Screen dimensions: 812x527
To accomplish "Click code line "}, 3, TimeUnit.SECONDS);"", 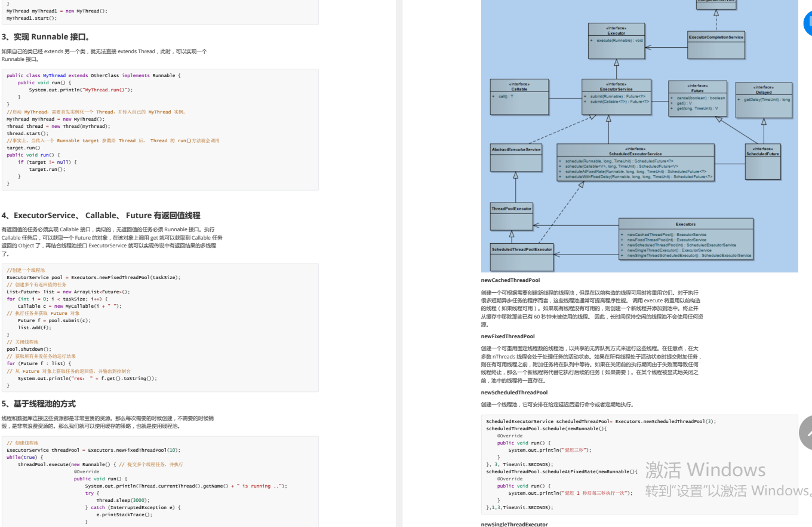I will (519, 464).
